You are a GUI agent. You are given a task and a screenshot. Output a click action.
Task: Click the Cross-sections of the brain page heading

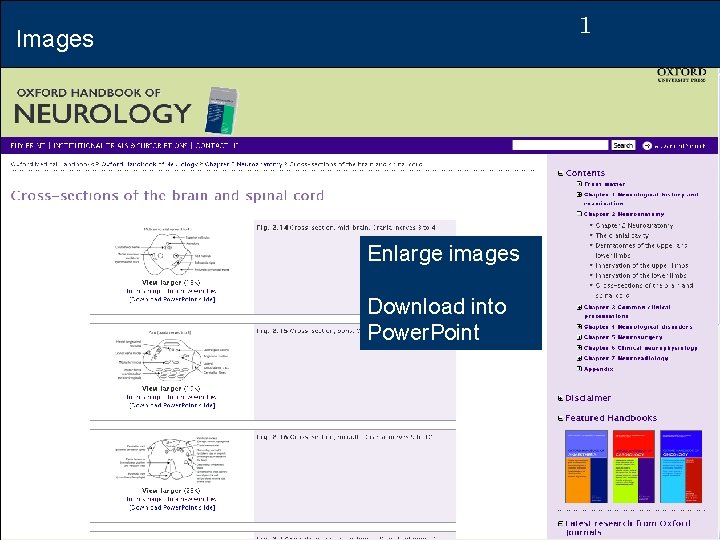167,196
